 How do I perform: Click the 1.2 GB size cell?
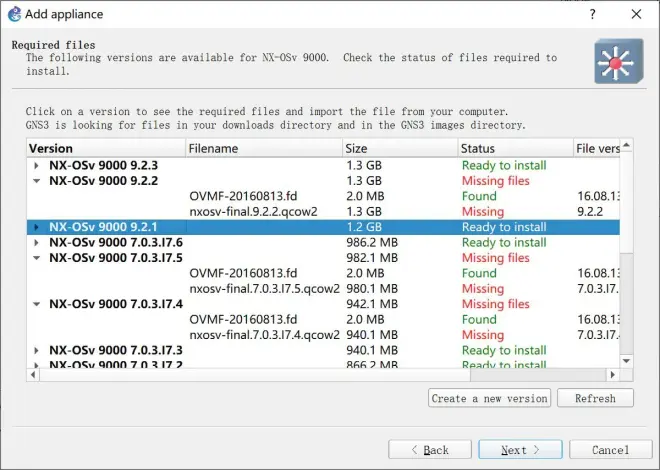click(x=364, y=227)
